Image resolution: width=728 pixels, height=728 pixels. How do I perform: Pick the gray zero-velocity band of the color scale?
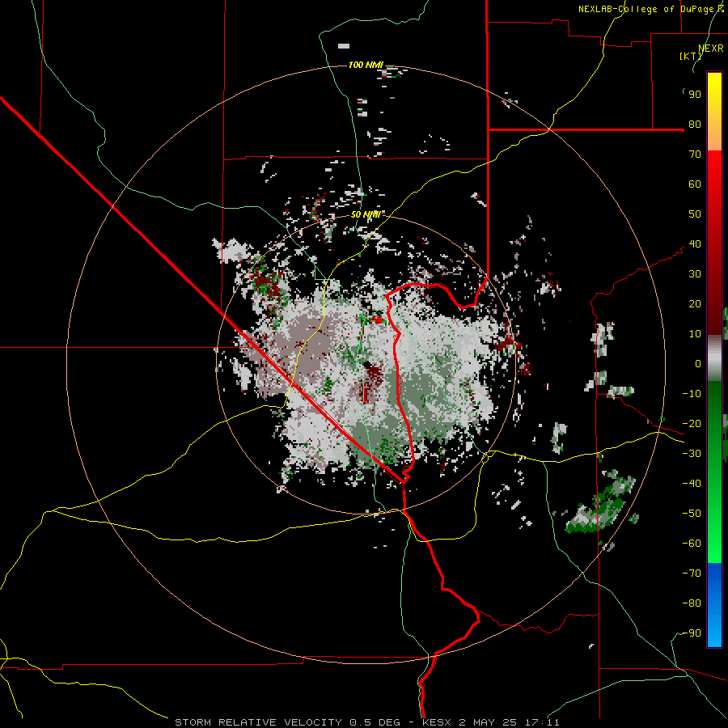click(714, 358)
